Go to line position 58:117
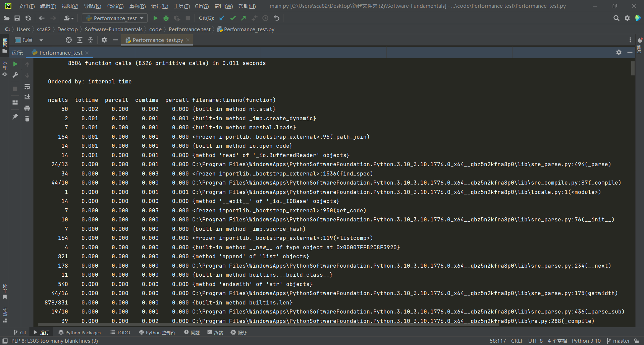The image size is (644, 345). point(498,341)
